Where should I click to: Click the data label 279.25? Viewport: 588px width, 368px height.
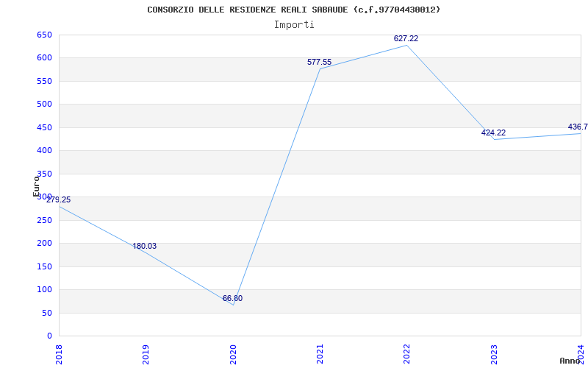tap(59, 199)
